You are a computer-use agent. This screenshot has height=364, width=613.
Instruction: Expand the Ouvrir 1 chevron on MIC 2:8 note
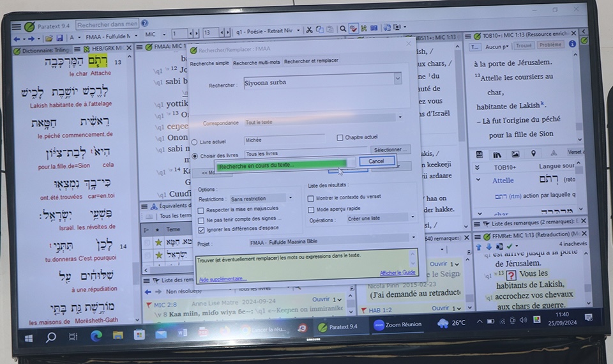(340, 300)
